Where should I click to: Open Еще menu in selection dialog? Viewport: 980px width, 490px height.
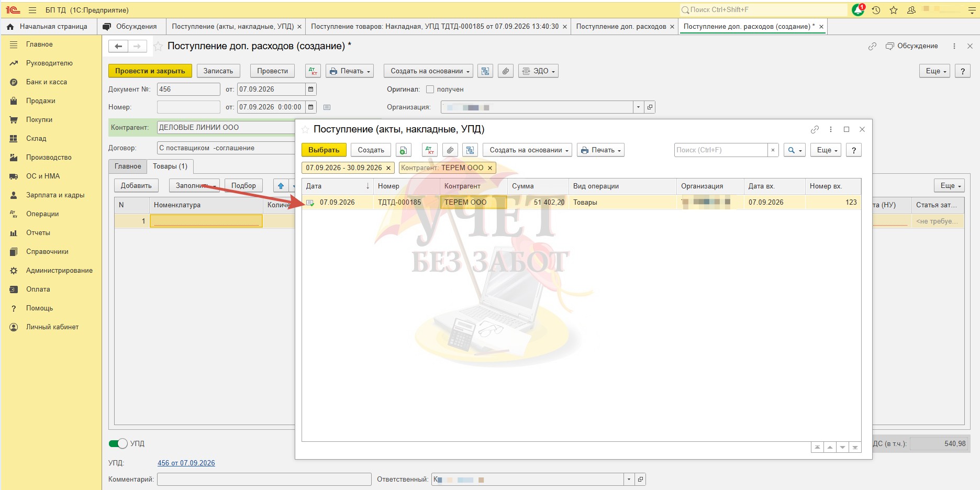(827, 150)
